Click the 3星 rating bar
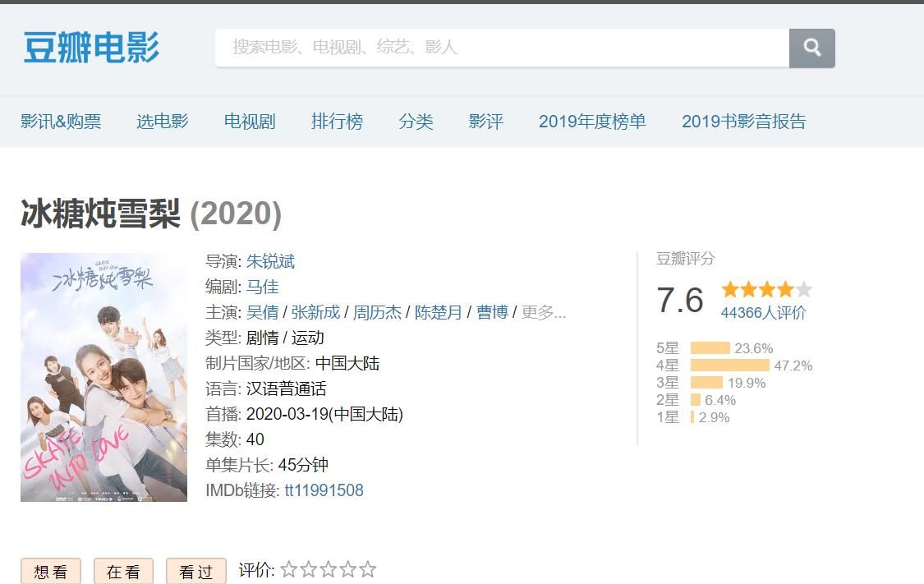Screen dimensions: 924x584 click(x=706, y=383)
